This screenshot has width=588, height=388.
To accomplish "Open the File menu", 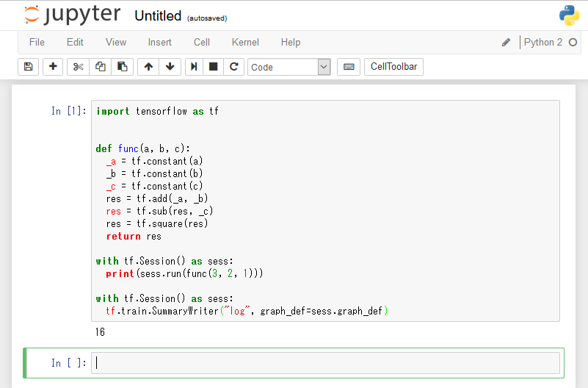I will pyautogui.click(x=37, y=42).
